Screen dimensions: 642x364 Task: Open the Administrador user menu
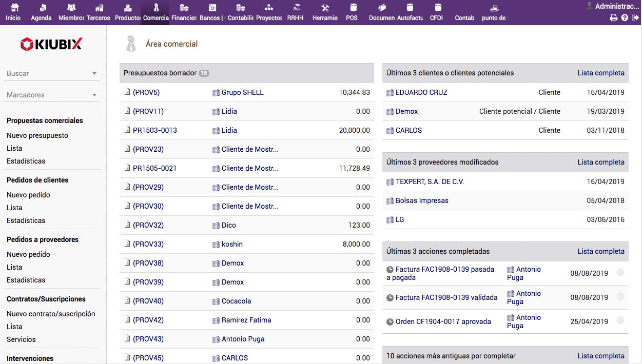click(616, 6)
